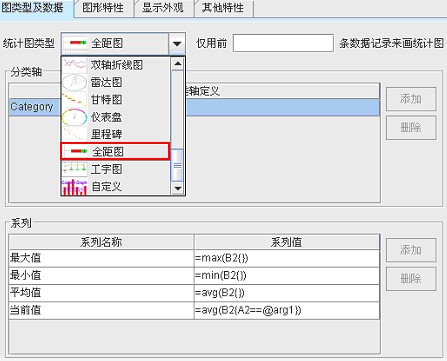
Task: Pick the 工字图 chart icon
Action: [x=75, y=169]
